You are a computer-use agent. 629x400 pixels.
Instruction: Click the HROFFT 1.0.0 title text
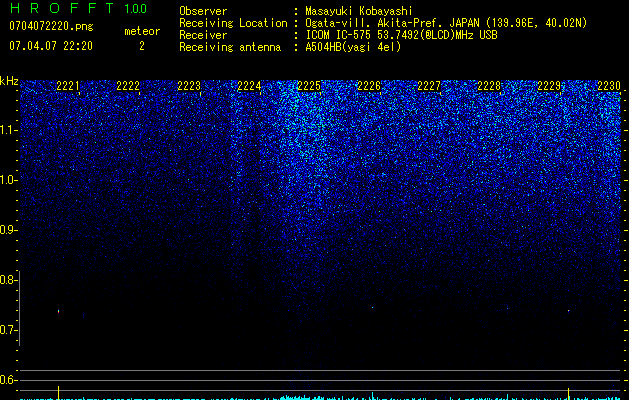pyautogui.click(x=78, y=8)
